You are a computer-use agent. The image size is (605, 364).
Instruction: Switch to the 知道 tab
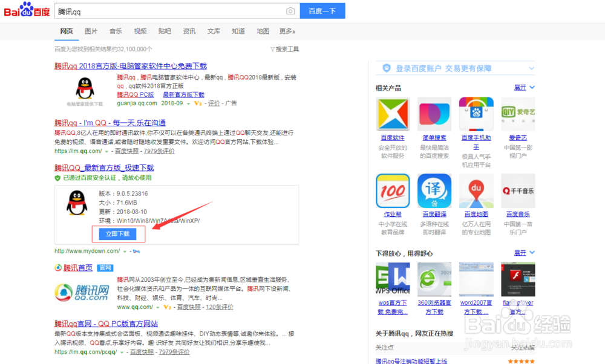(238, 31)
